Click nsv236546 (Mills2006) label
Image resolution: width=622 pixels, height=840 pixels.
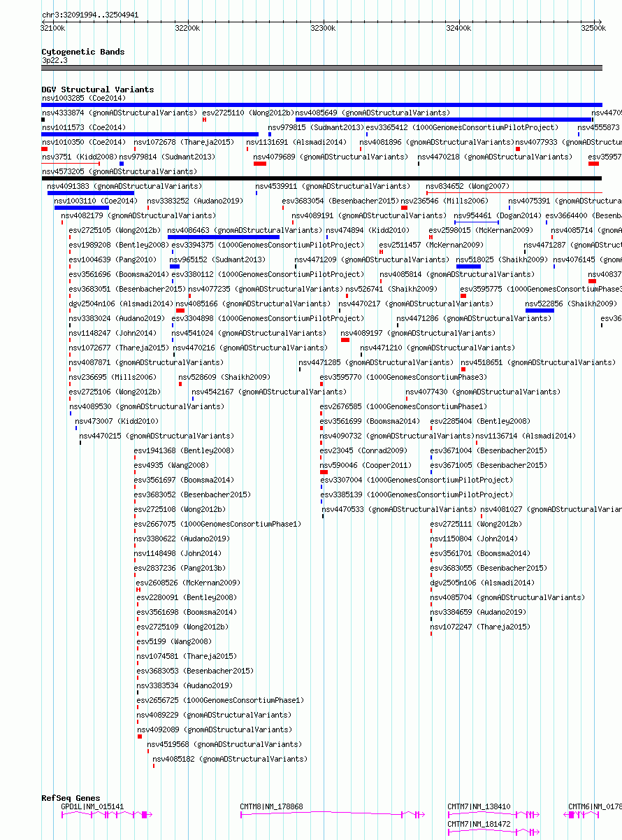coord(444,201)
